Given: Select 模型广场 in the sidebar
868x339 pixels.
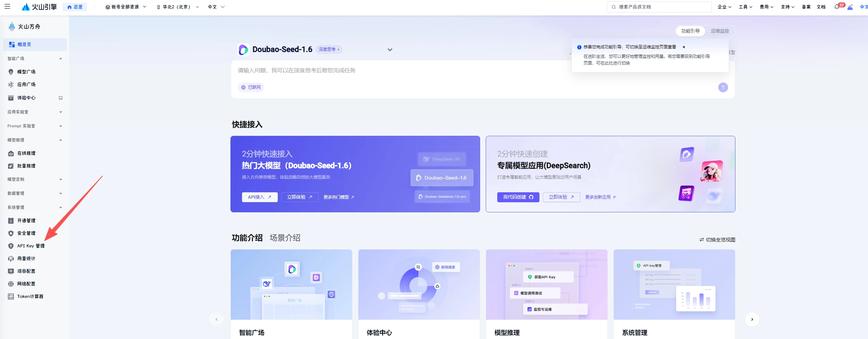Looking at the screenshot, I should click(x=26, y=72).
